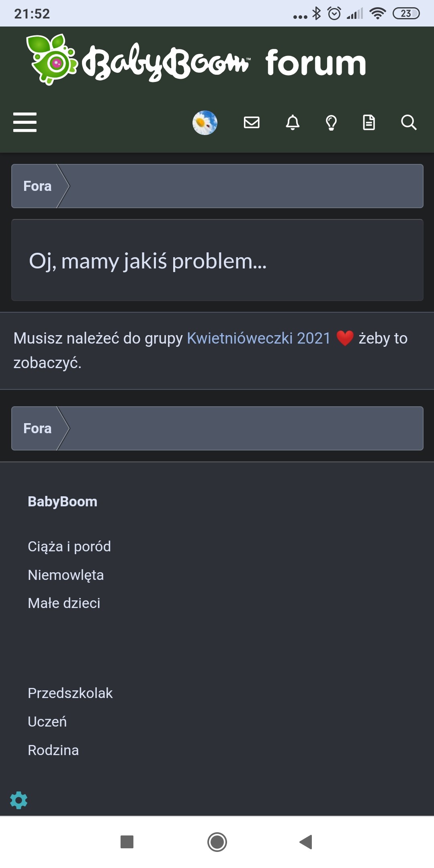The image size is (434, 868).
Task: Open the Przedszkolak section link
Action: click(70, 693)
